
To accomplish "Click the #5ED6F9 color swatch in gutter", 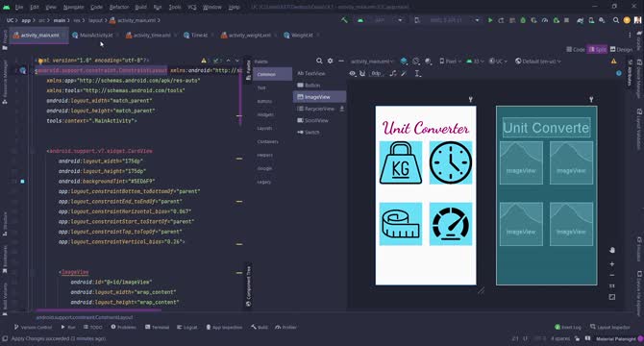I will [23, 181].
